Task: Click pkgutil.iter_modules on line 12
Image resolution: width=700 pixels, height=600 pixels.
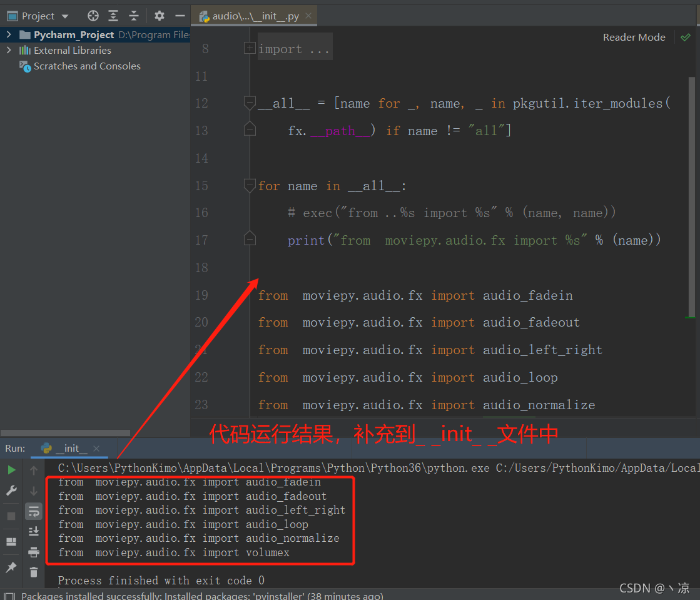Action: tap(587, 103)
